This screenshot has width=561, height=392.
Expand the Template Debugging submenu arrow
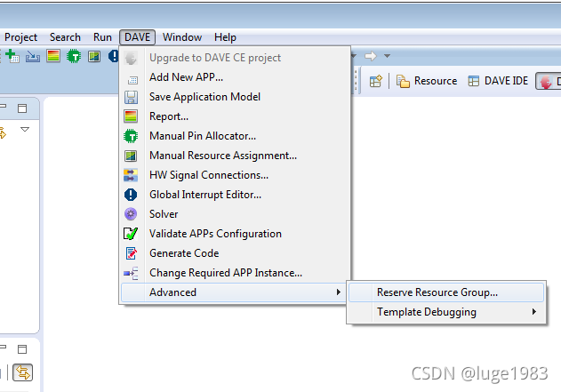(x=533, y=311)
